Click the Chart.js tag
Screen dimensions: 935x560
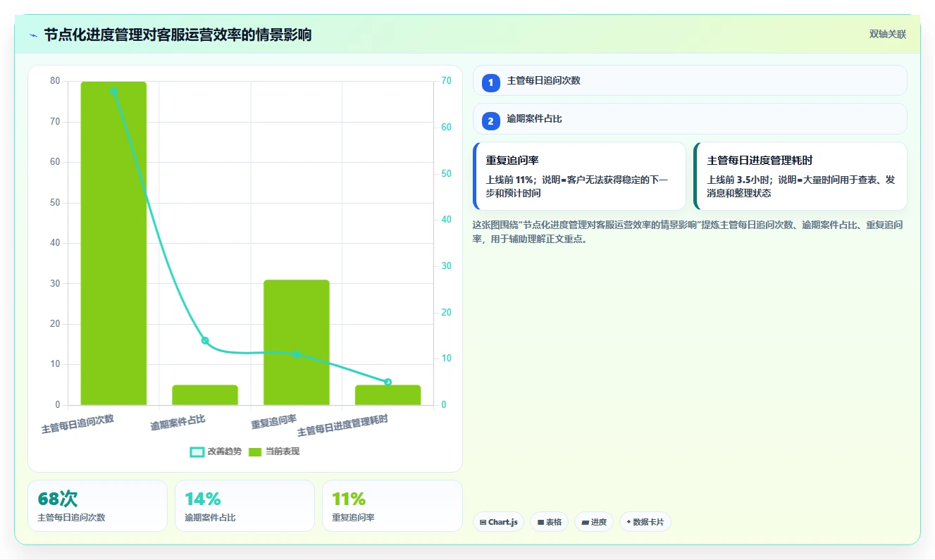pos(498,522)
